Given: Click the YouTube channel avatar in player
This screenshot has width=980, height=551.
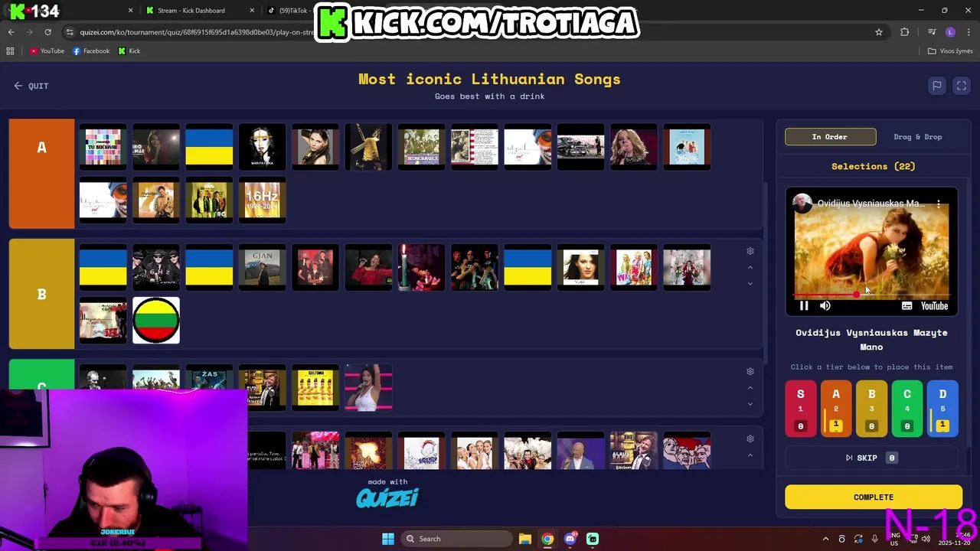Looking at the screenshot, I should tap(802, 204).
